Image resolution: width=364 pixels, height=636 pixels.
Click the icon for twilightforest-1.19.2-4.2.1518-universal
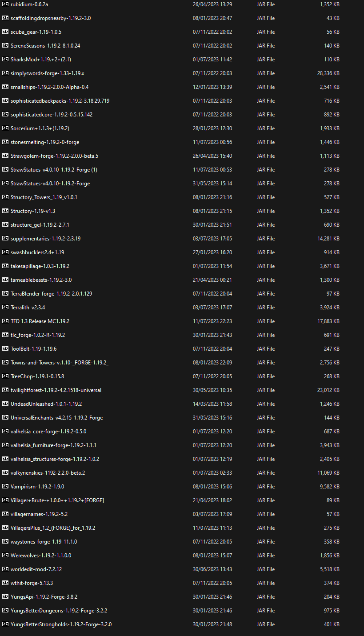[5, 390]
